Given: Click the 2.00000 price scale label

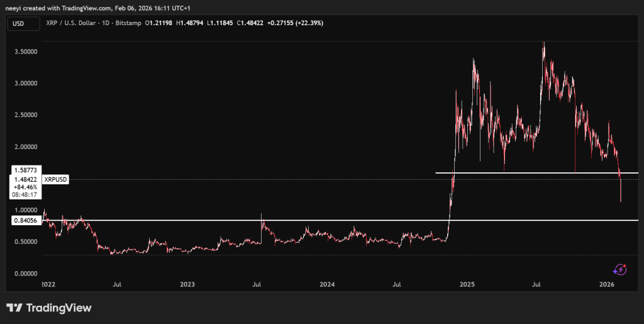Looking at the screenshot, I should (x=26, y=147).
